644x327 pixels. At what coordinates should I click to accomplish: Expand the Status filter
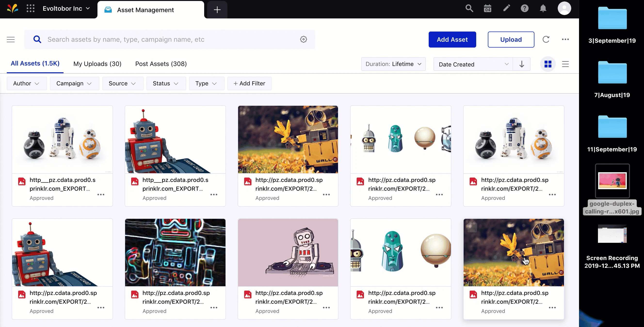tap(166, 83)
